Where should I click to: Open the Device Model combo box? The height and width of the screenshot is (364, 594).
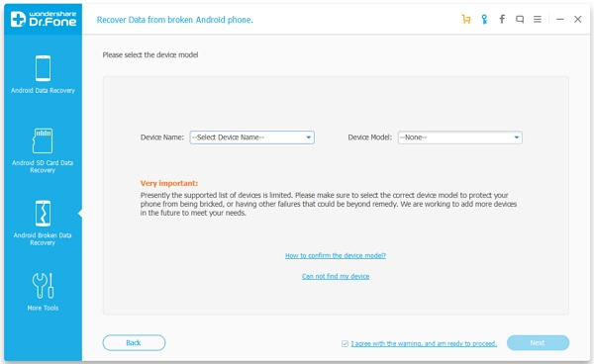click(460, 137)
